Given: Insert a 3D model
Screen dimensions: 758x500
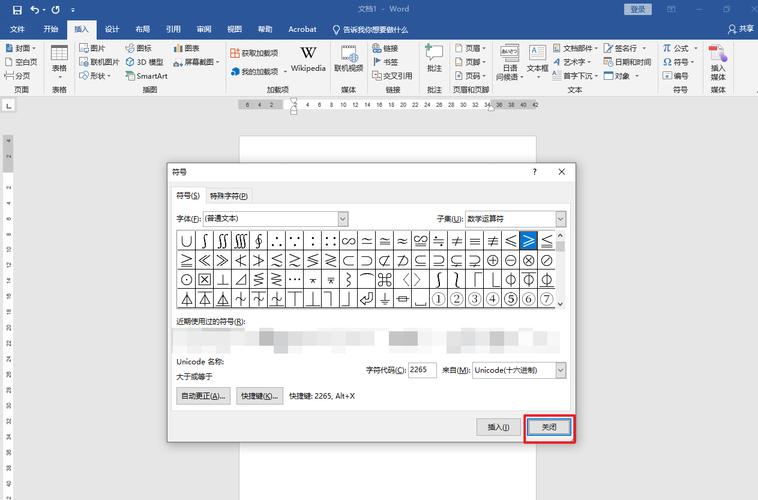Looking at the screenshot, I should pyautogui.click(x=145, y=62).
